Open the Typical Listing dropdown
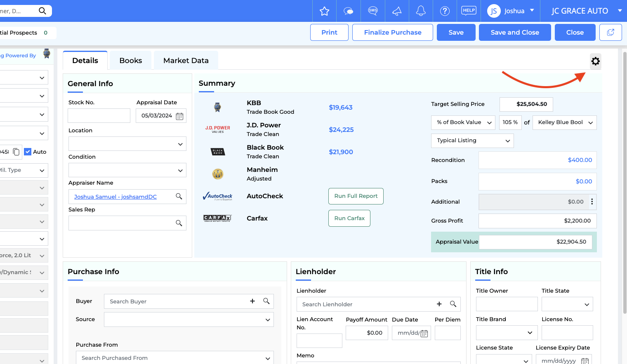Image resolution: width=627 pixels, height=364 pixels. [472, 141]
